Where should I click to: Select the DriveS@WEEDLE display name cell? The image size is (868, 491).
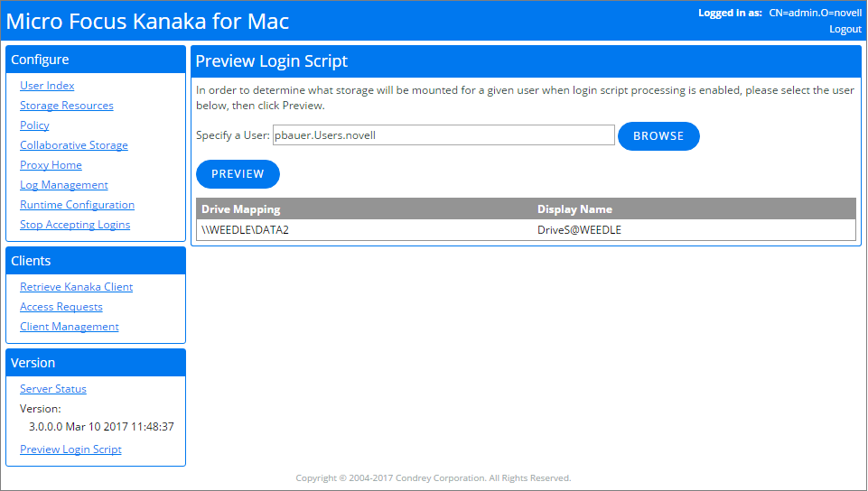coord(695,230)
